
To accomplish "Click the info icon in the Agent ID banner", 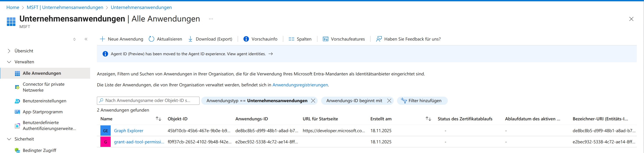I will click(105, 54).
